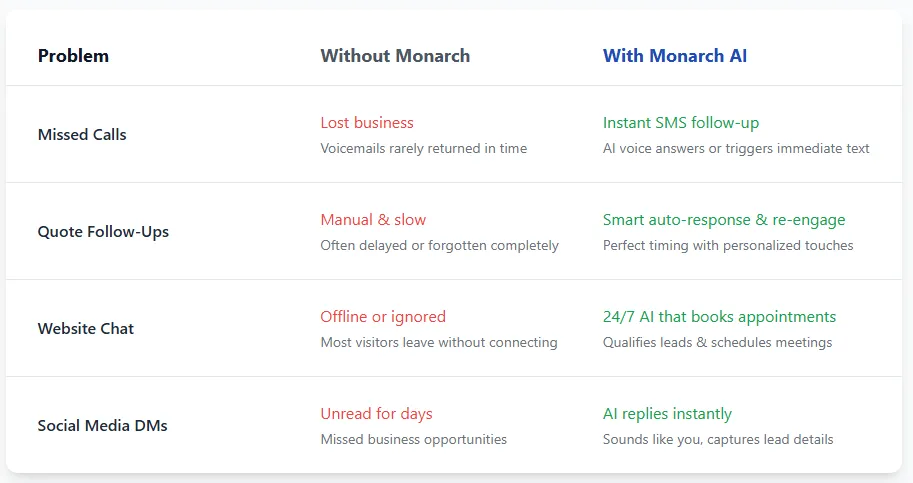The width and height of the screenshot is (913, 483).
Task: Select the Instant SMS follow-up text
Action: tap(681, 123)
